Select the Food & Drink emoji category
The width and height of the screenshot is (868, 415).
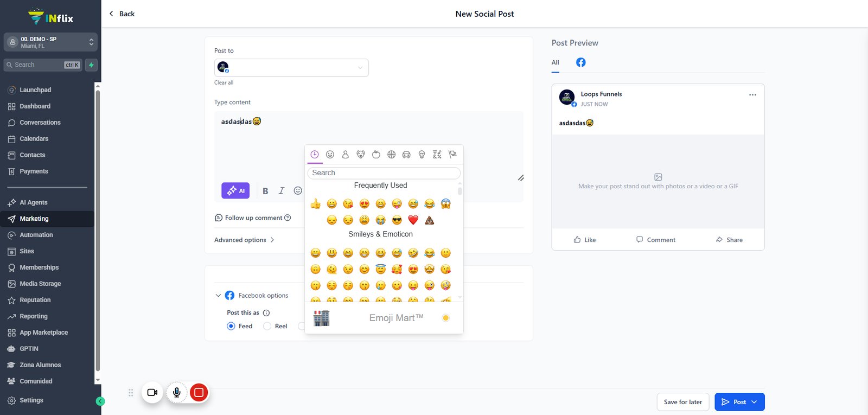point(376,155)
